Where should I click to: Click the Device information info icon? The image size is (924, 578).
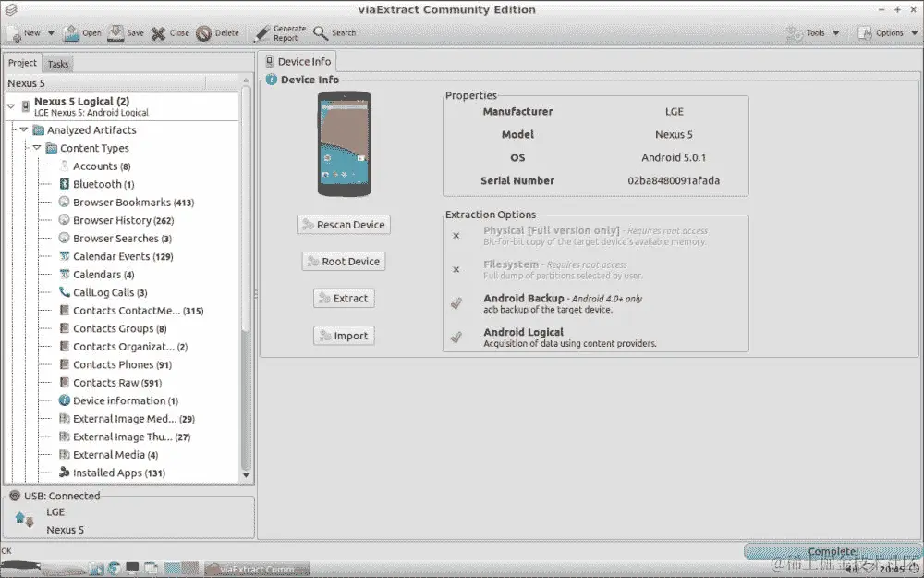tap(65, 400)
